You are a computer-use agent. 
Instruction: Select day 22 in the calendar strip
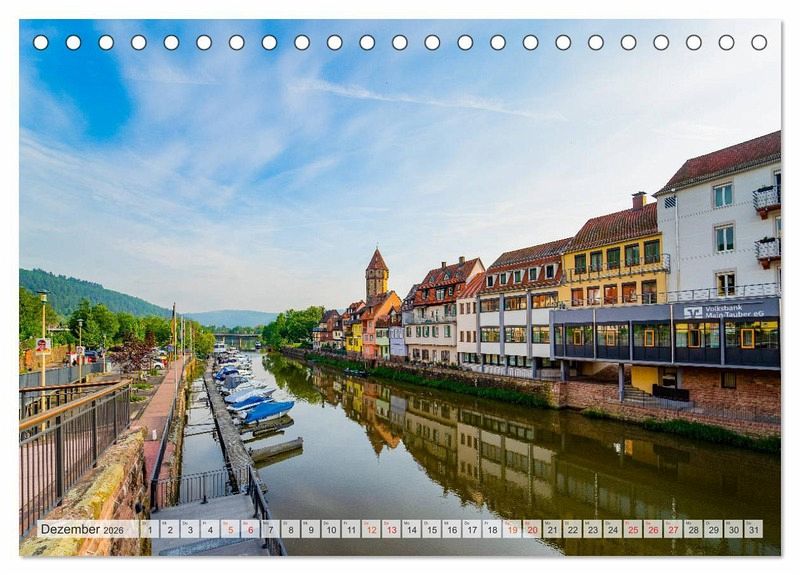(x=573, y=529)
